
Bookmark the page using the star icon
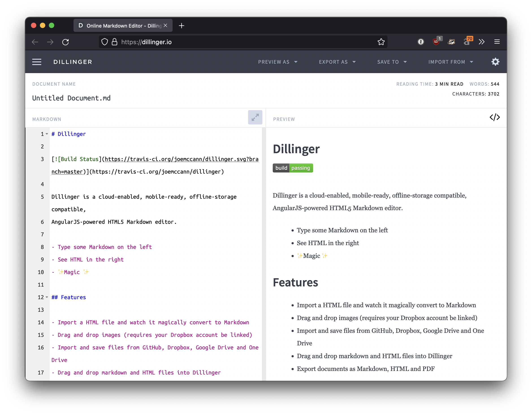(381, 42)
